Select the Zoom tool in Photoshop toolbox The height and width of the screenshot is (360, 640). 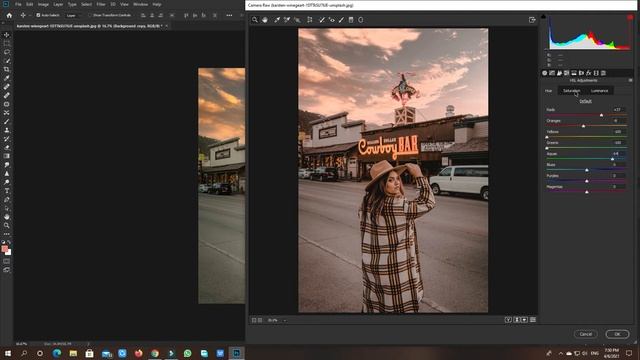[7, 225]
